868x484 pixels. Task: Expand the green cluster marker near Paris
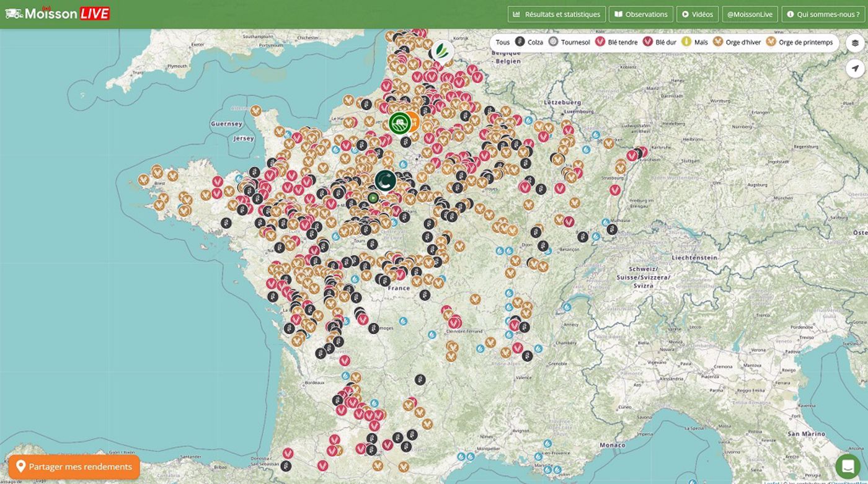coord(386,182)
